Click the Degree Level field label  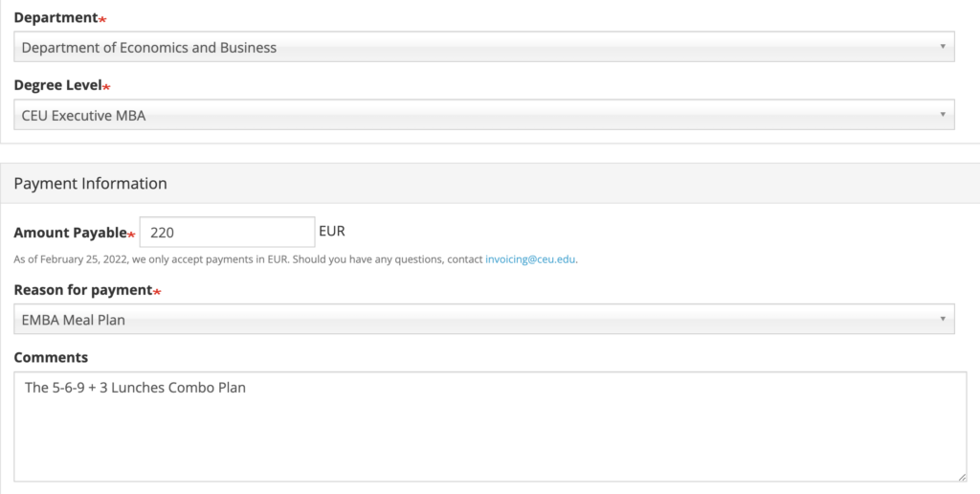(x=57, y=85)
